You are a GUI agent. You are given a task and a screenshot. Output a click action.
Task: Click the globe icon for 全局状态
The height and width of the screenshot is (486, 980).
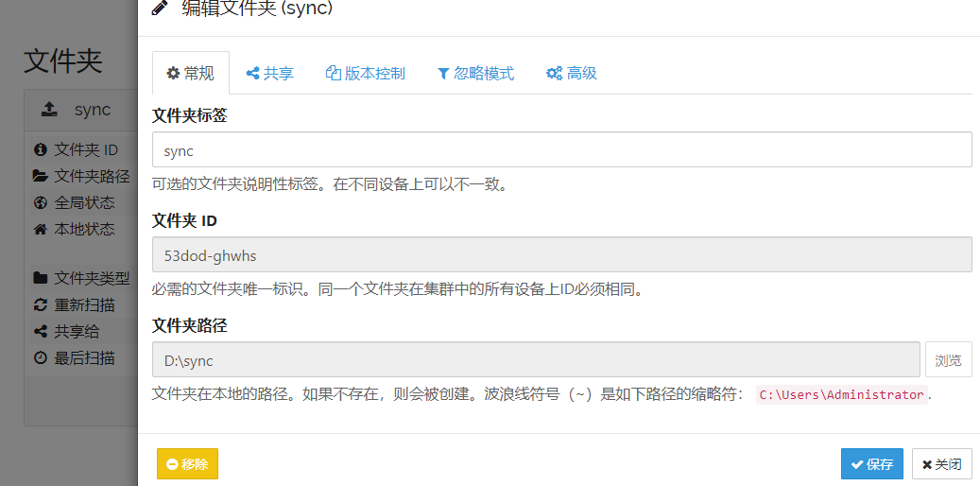click(x=40, y=202)
